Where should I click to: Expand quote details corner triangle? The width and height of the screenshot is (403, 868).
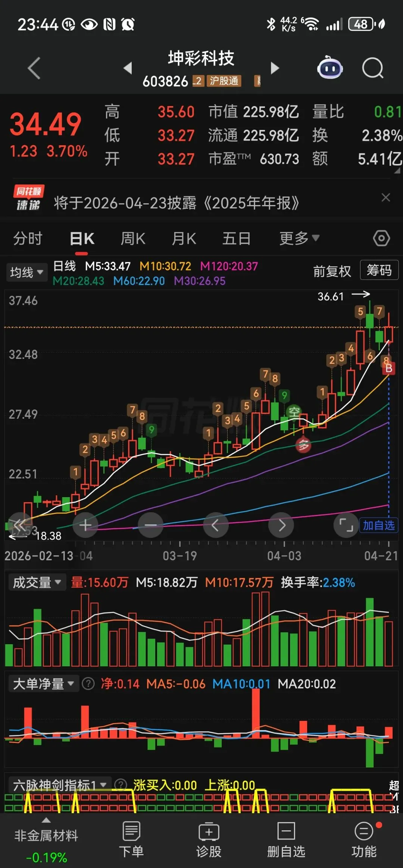(397, 170)
